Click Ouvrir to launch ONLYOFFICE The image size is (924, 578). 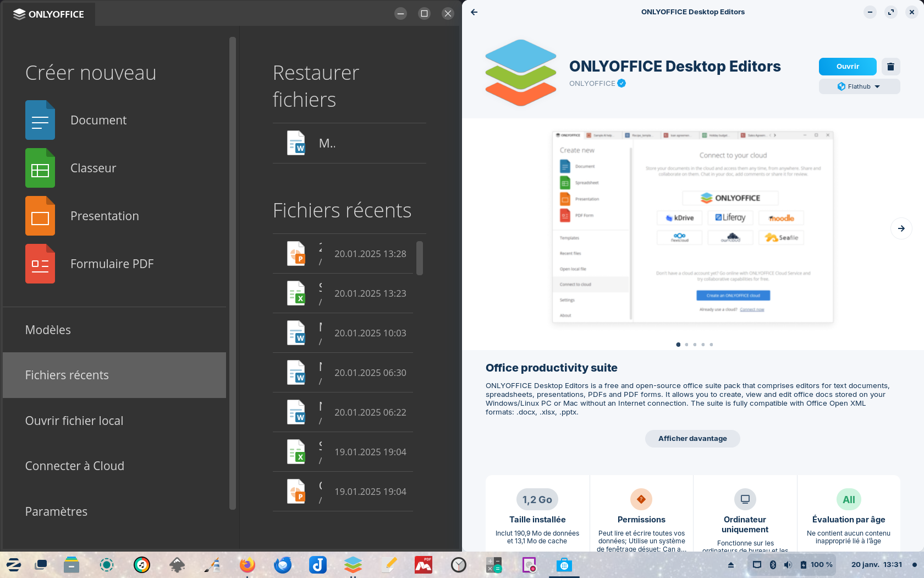click(x=848, y=66)
